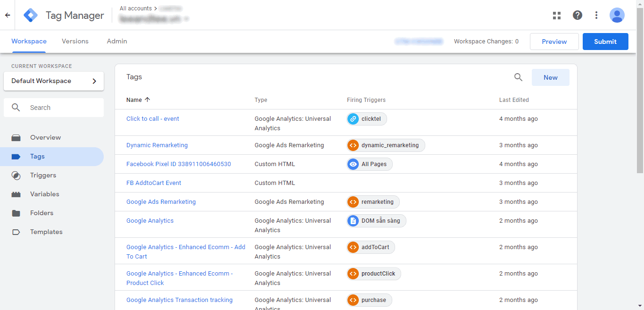644x310 pixels.
Task: Open the Help question mark icon
Action: tap(578, 15)
